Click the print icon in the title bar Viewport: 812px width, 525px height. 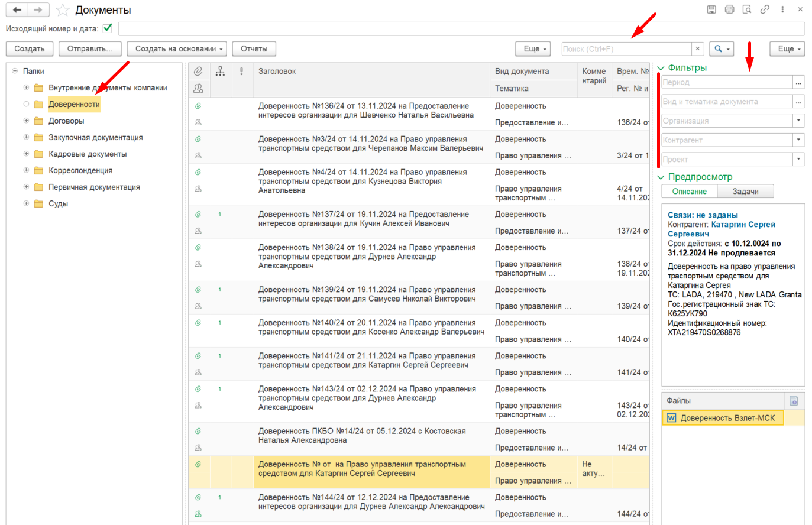coord(729,9)
